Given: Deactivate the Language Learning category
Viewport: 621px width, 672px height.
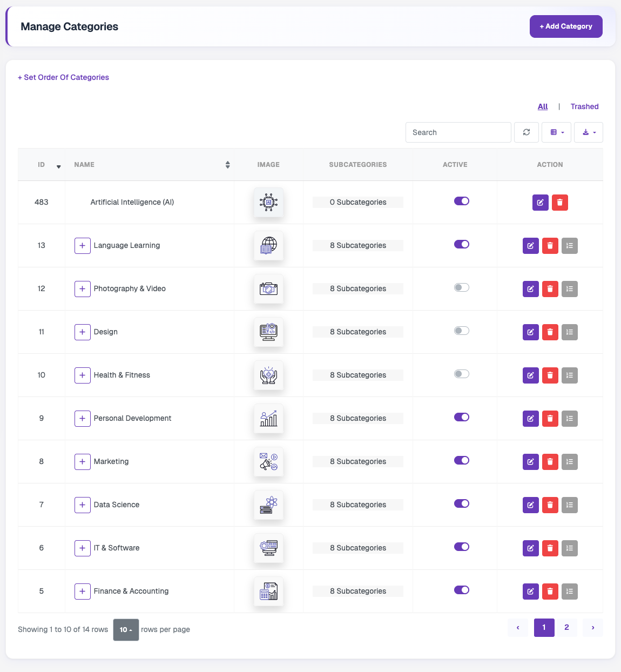Looking at the screenshot, I should pyautogui.click(x=462, y=244).
